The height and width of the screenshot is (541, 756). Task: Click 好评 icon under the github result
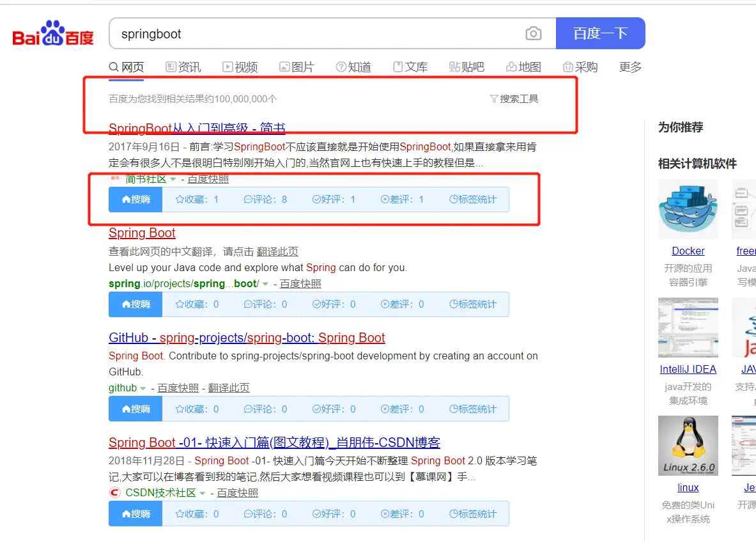point(316,409)
